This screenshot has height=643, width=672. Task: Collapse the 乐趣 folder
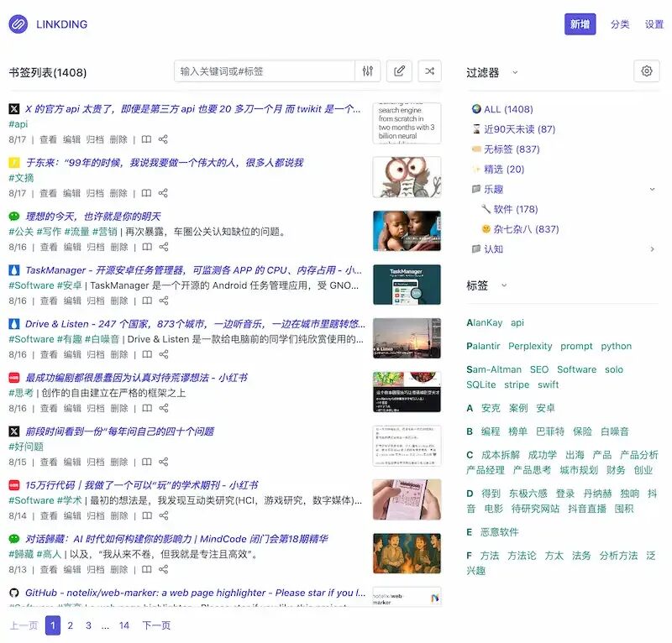[x=652, y=190]
